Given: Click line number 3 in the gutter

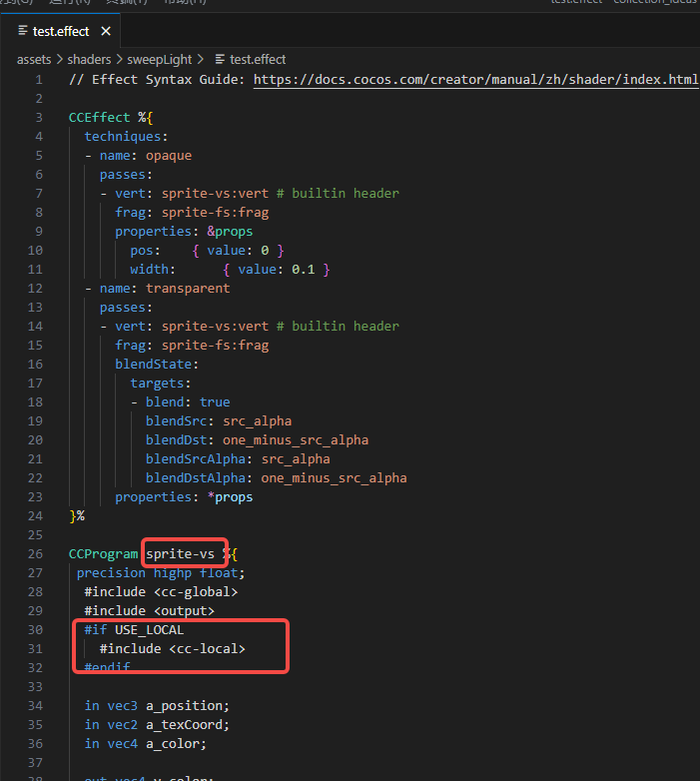Looking at the screenshot, I should pyautogui.click(x=39, y=118).
